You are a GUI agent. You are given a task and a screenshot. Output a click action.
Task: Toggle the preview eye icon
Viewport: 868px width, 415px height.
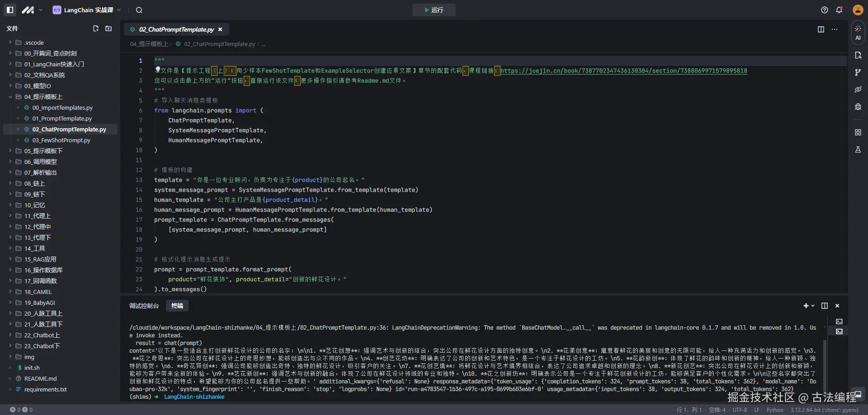(x=858, y=89)
